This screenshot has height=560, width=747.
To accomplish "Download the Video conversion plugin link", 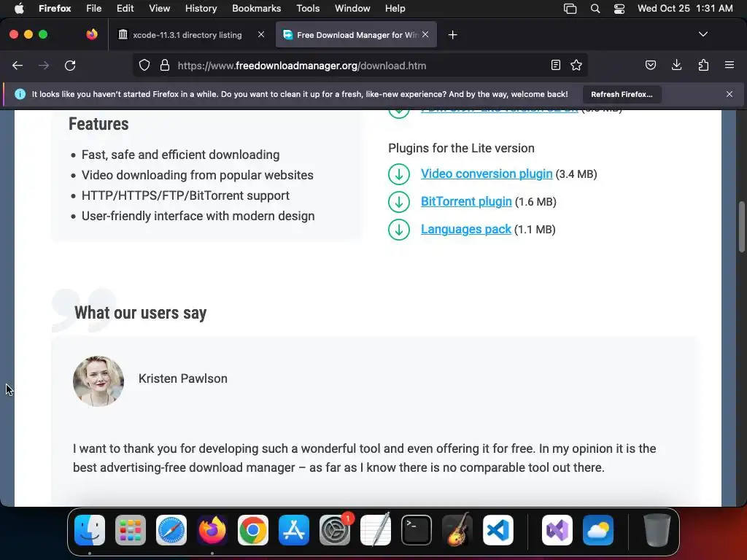I will tap(487, 174).
